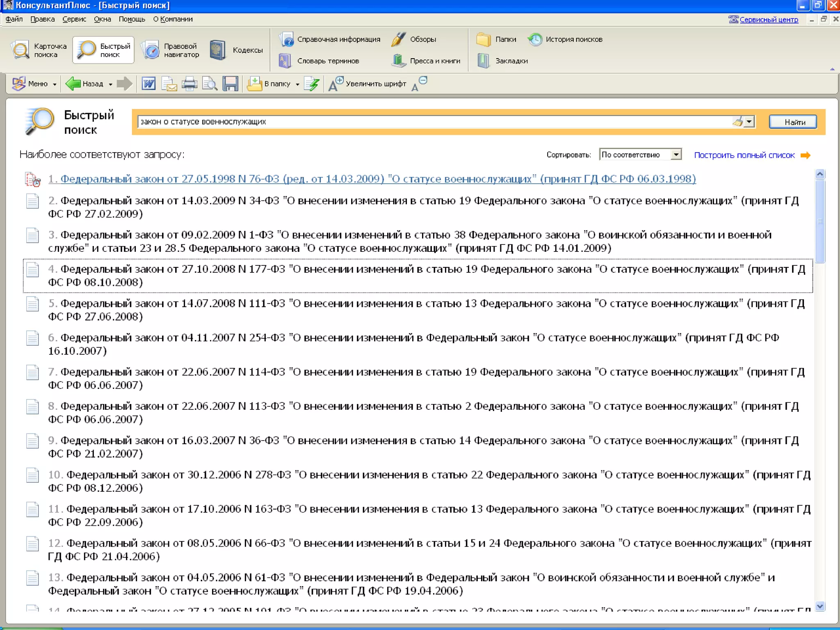The height and width of the screenshot is (630, 840).
Task: Open print preview magnifier icon
Action: pos(210,84)
